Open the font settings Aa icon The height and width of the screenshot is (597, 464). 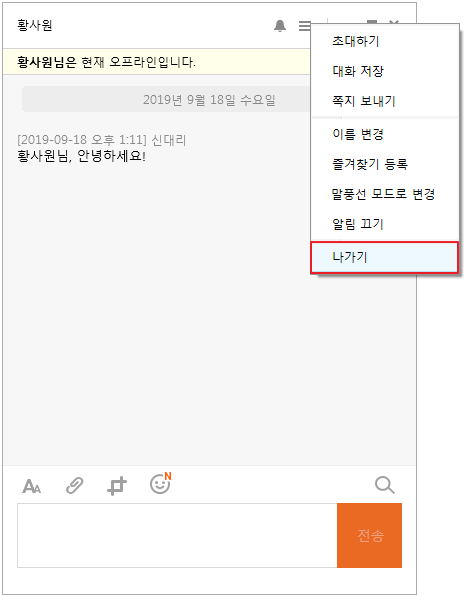click(x=32, y=486)
